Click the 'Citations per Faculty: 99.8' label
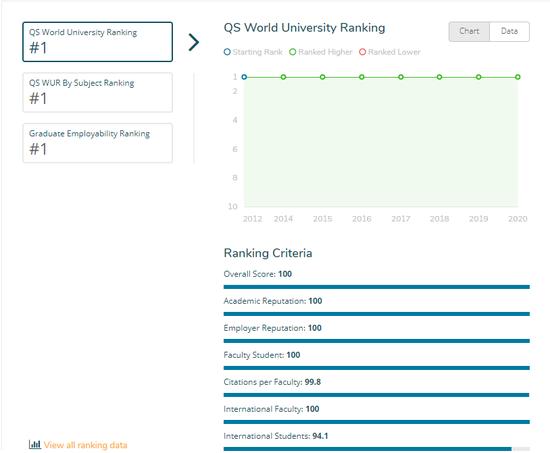The width and height of the screenshot is (550, 453). pos(272,382)
